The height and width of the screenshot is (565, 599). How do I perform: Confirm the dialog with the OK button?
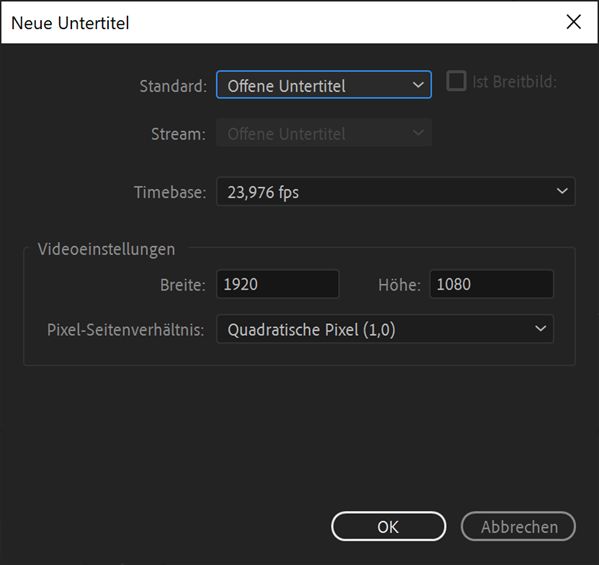point(388,526)
